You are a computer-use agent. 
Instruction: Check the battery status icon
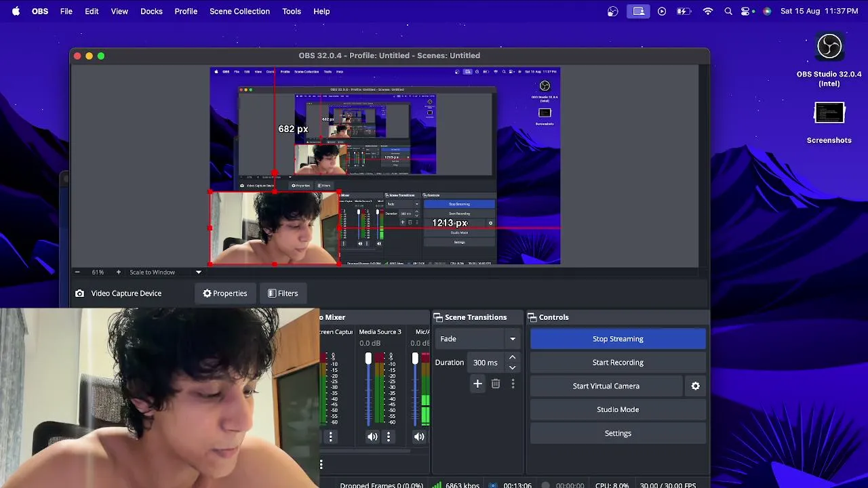click(x=684, y=11)
